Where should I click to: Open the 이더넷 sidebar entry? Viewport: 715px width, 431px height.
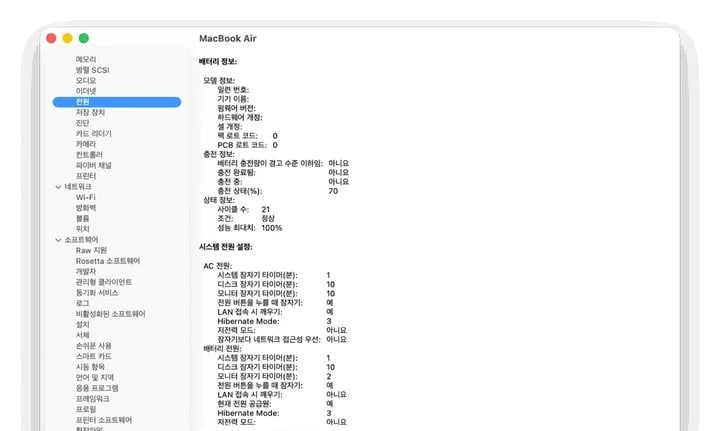86,91
